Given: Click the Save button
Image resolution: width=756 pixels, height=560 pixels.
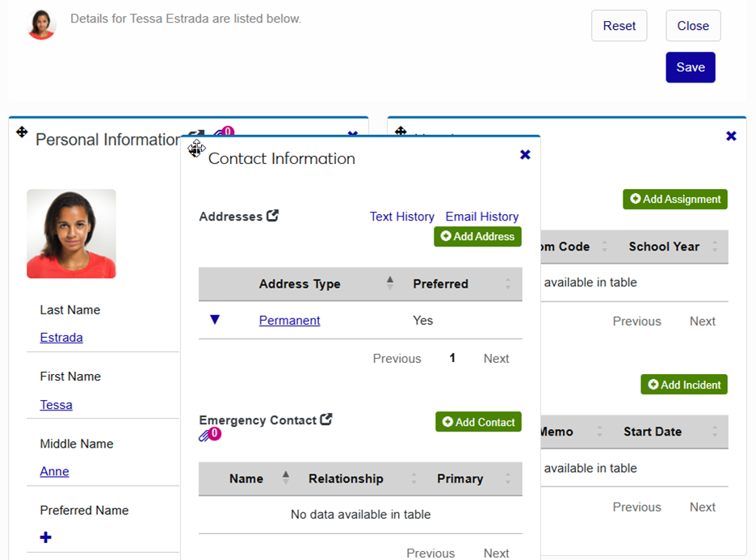Looking at the screenshot, I should [690, 67].
